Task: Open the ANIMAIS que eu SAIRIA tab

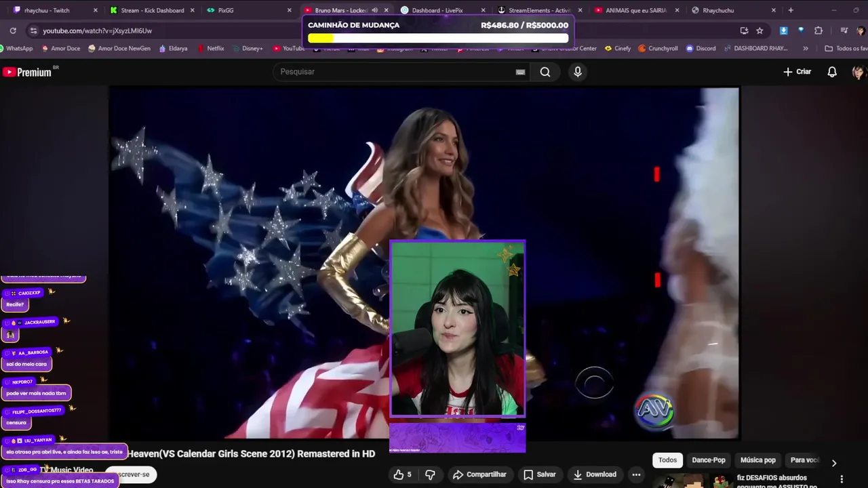Action: tap(635, 10)
